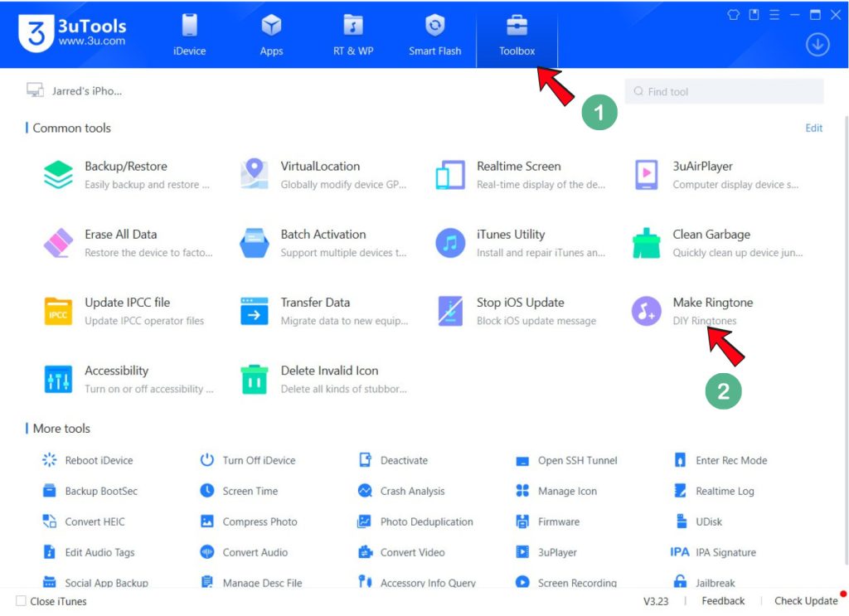Image resolution: width=849 pixels, height=616 pixels.
Task: Click the Firmware save icon
Action: (x=522, y=521)
